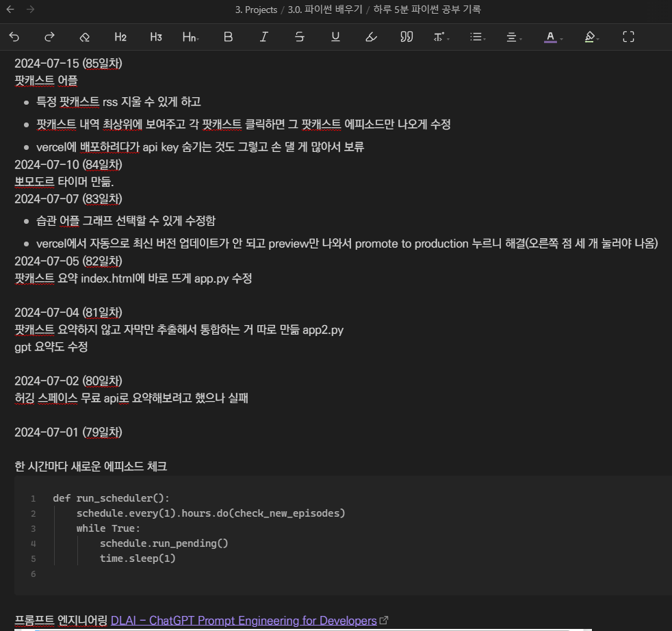This screenshot has width=672, height=631.
Task: Open the 3.0. 파이썬 배우기 breadcrumb
Action: coord(325,10)
